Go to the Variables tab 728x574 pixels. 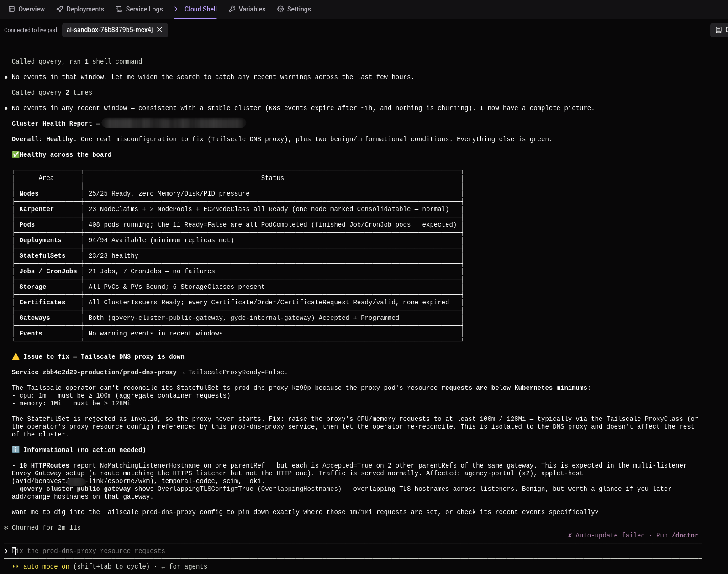(247, 9)
